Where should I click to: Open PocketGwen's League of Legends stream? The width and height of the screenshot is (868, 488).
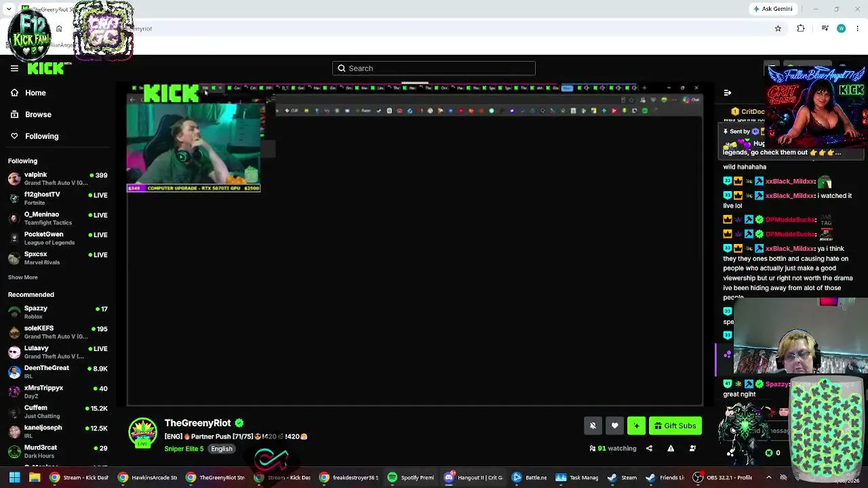click(x=58, y=238)
